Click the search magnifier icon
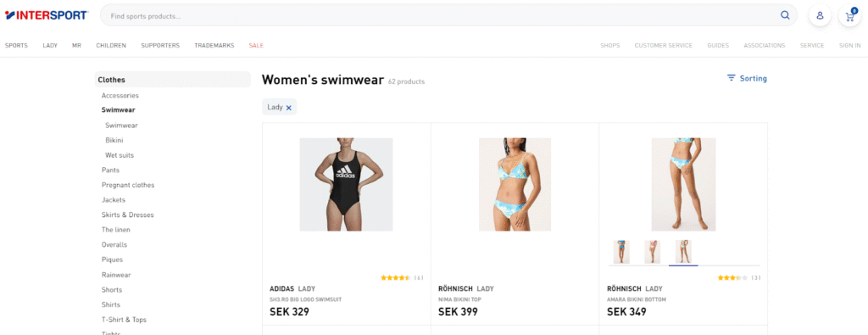Image resolution: width=868 pixels, height=335 pixels. pos(785,15)
